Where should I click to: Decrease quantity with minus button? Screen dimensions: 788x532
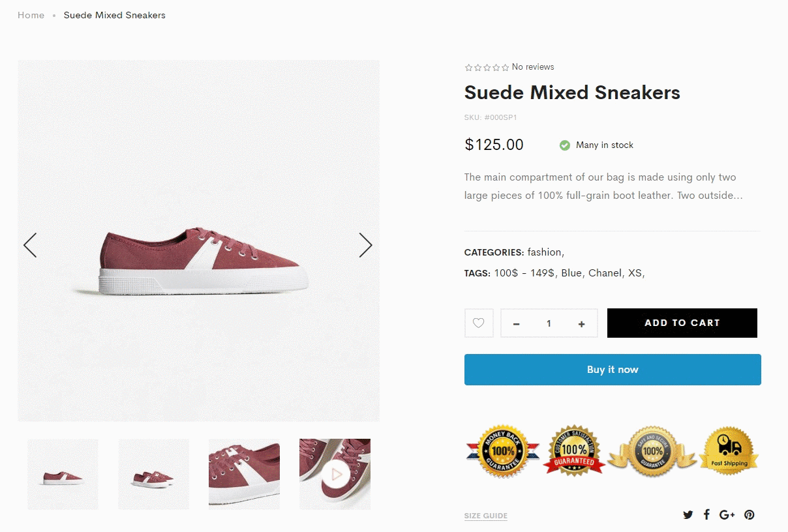517,323
